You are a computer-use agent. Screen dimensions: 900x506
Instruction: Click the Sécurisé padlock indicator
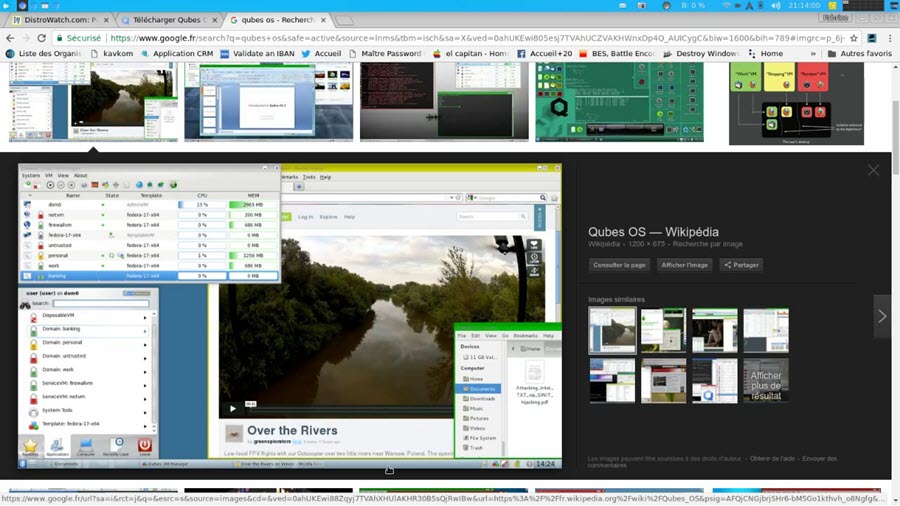click(x=79, y=38)
